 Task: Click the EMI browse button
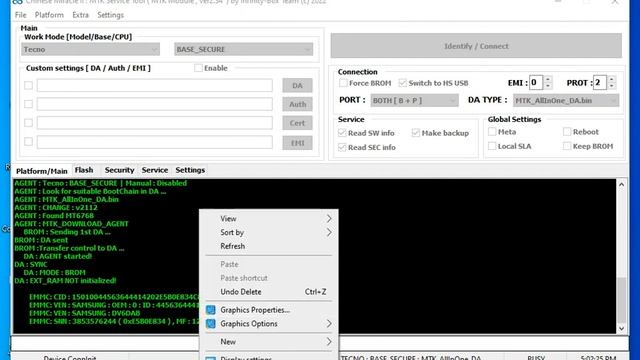[x=297, y=143]
